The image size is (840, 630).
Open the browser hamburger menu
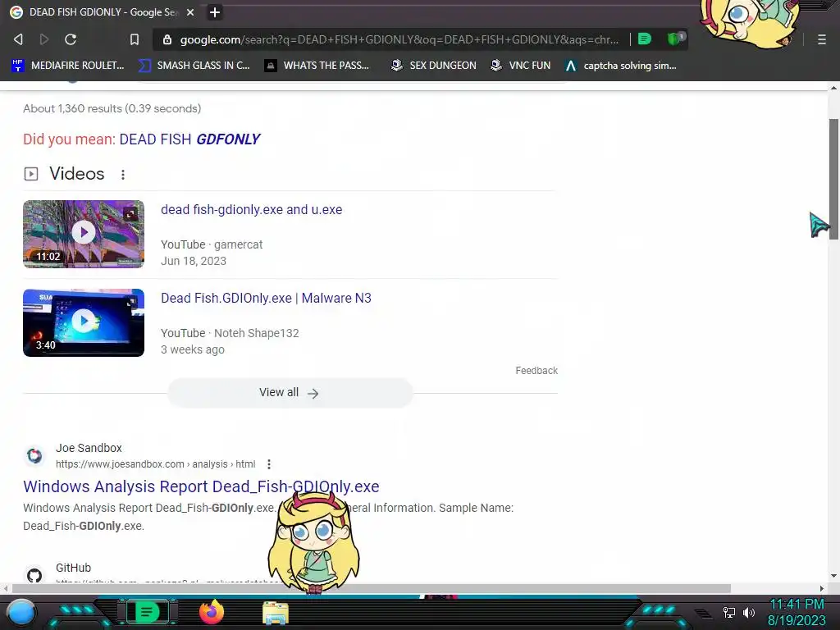tap(822, 39)
